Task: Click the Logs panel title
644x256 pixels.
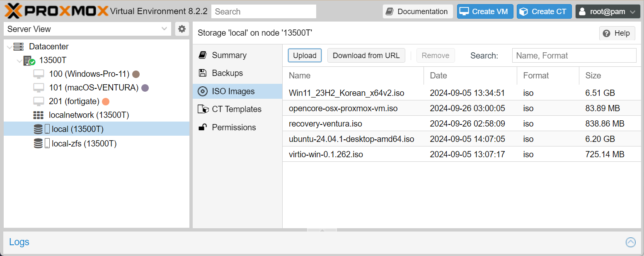Action: pos(19,242)
